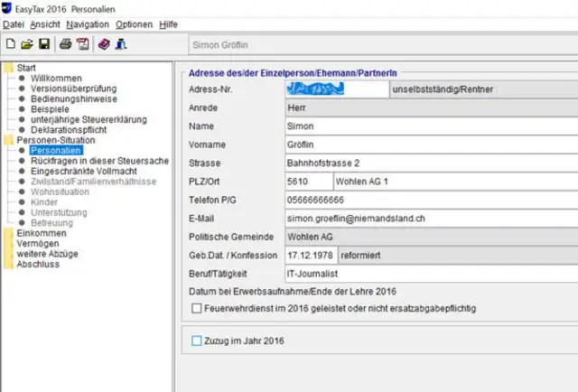578x392 pixels.
Task: Open the Optionen menu
Action: pyautogui.click(x=134, y=23)
